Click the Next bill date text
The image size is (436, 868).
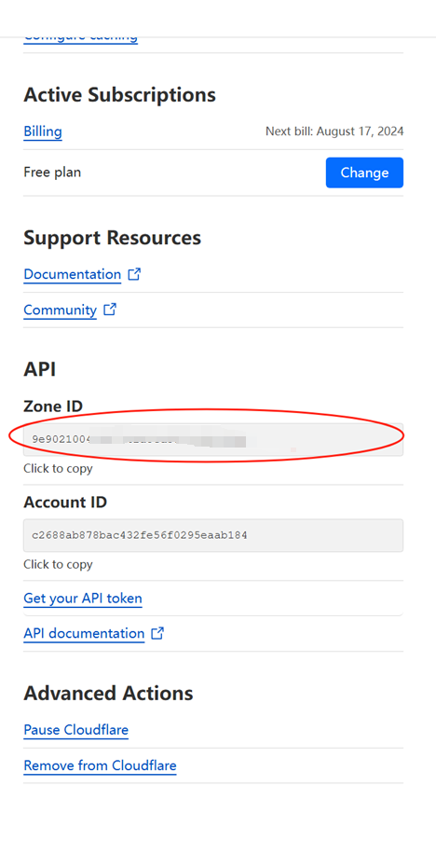coord(334,131)
